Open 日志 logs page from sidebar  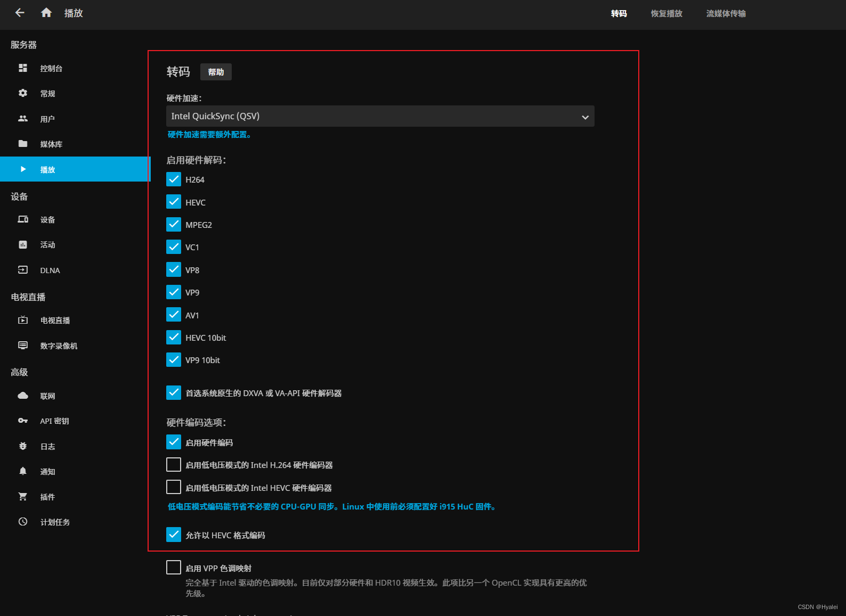pyautogui.click(x=75, y=446)
